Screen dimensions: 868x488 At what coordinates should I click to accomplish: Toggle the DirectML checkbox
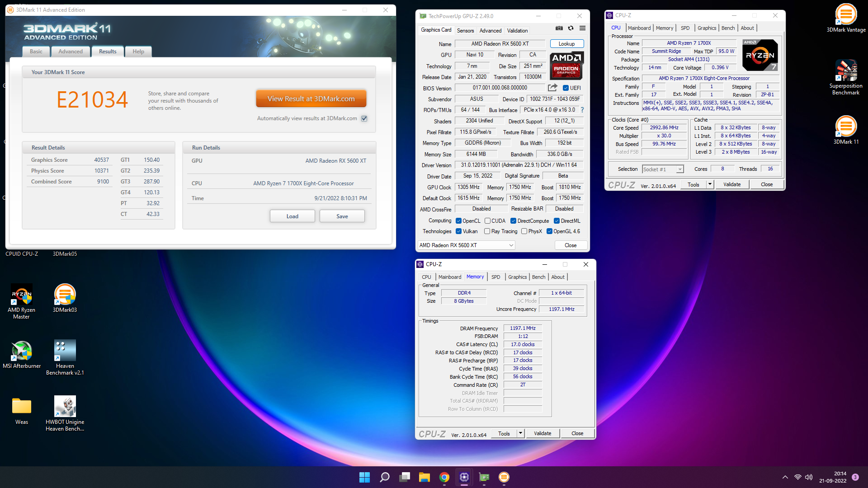coord(557,221)
